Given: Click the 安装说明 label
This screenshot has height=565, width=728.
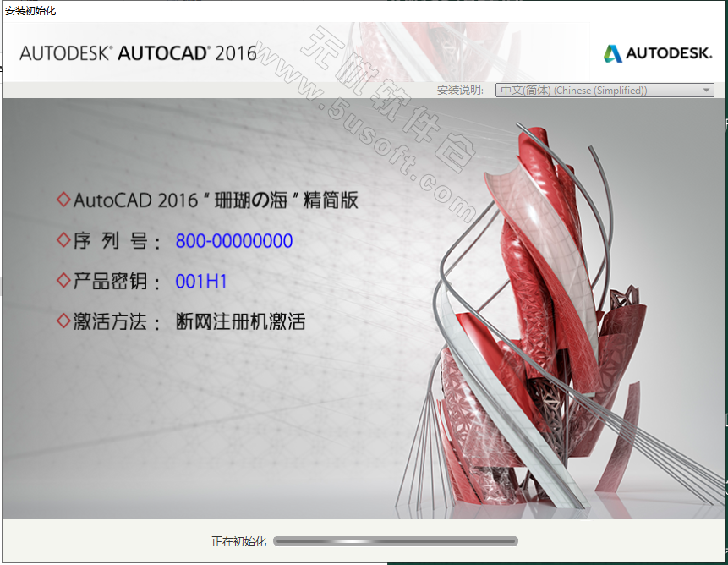Looking at the screenshot, I should (459, 91).
